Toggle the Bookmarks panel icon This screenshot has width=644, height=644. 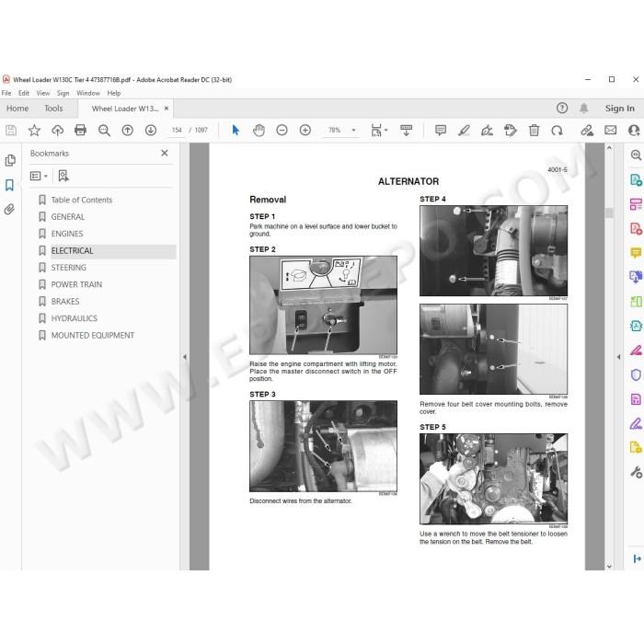(9, 185)
